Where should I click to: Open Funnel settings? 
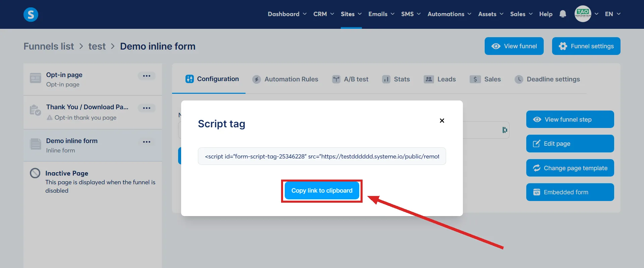[586, 46]
